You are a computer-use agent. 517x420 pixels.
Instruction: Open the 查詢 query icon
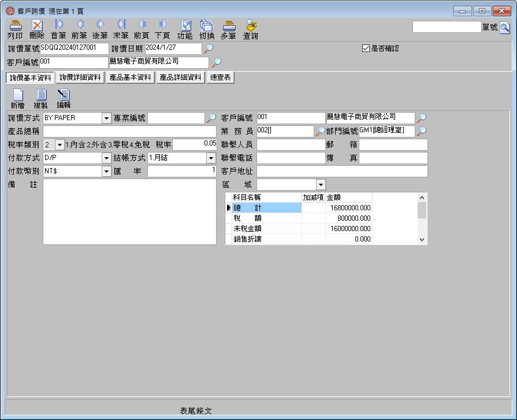(251, 29)
